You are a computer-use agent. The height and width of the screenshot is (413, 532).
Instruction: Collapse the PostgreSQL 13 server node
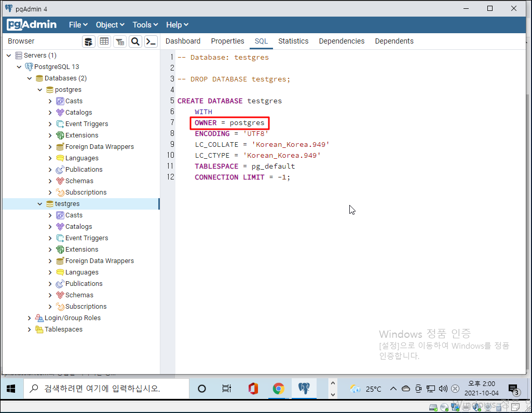(x=19, y=67)
